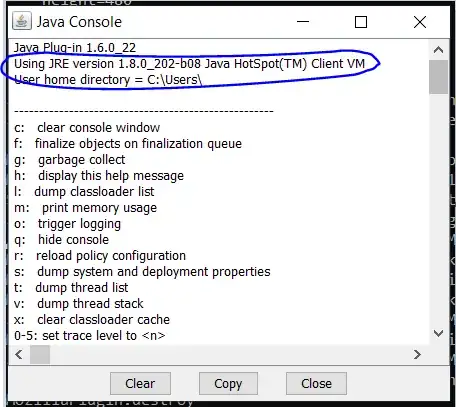The width and height of the screenshot is (456, 407).
Task: Click the Java coffee cup title icon
Action: click(22, 21)
